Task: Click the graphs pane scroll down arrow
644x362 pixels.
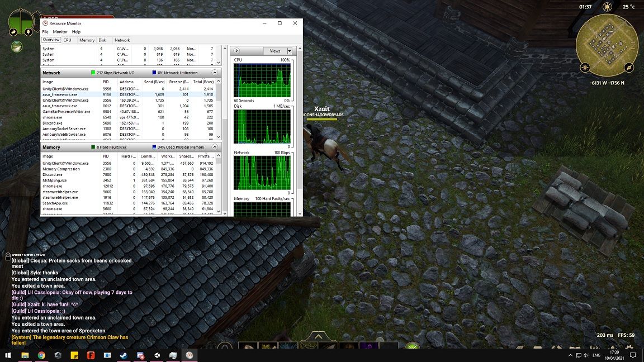Action: coord(300,213)
